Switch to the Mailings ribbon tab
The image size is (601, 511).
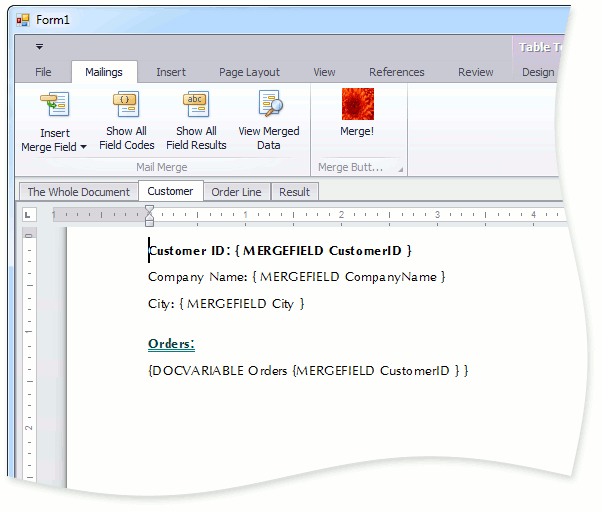104,72
